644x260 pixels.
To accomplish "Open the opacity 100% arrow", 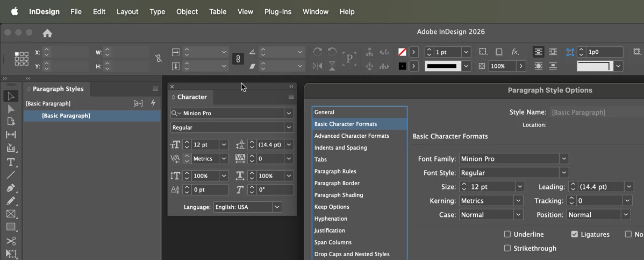I will (x=521, y=66).
